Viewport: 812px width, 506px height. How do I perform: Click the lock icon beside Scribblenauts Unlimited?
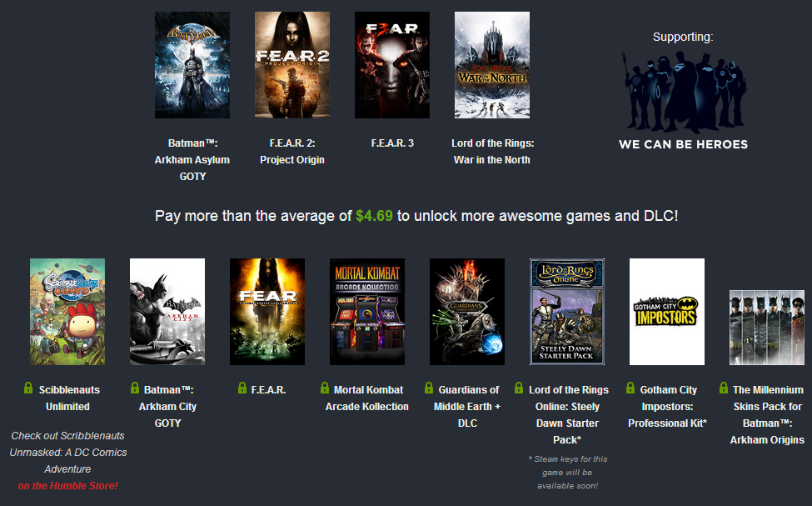(x=28, y=389)
